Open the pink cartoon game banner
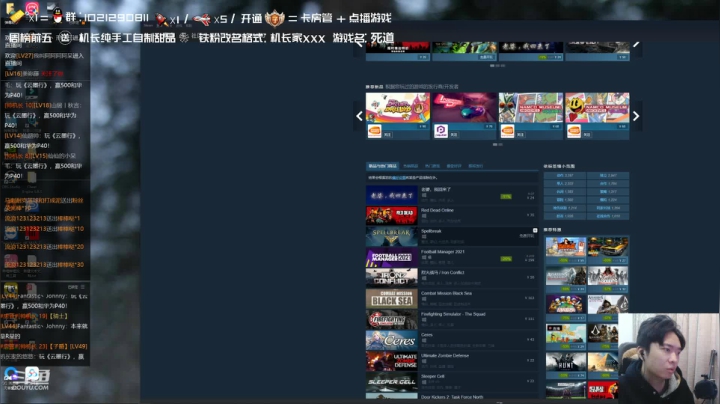Screen dimensions: 720x404 (x=398, y=107)
